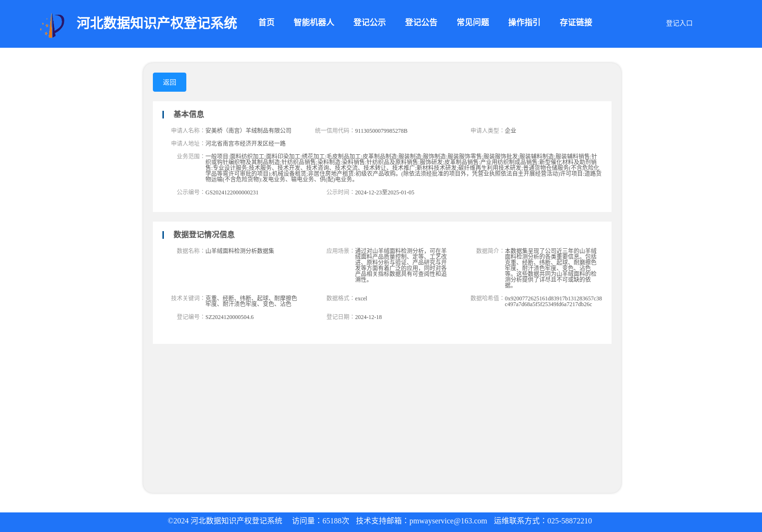Select data format value excel
Screen dimensions: 762x532
tap(361, 298)
